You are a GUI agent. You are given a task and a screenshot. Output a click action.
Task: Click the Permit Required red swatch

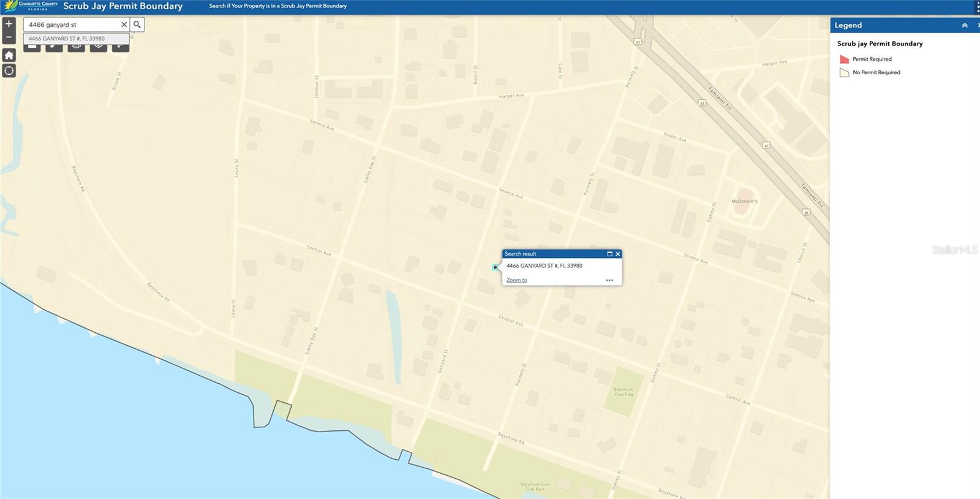click(844, 59)
